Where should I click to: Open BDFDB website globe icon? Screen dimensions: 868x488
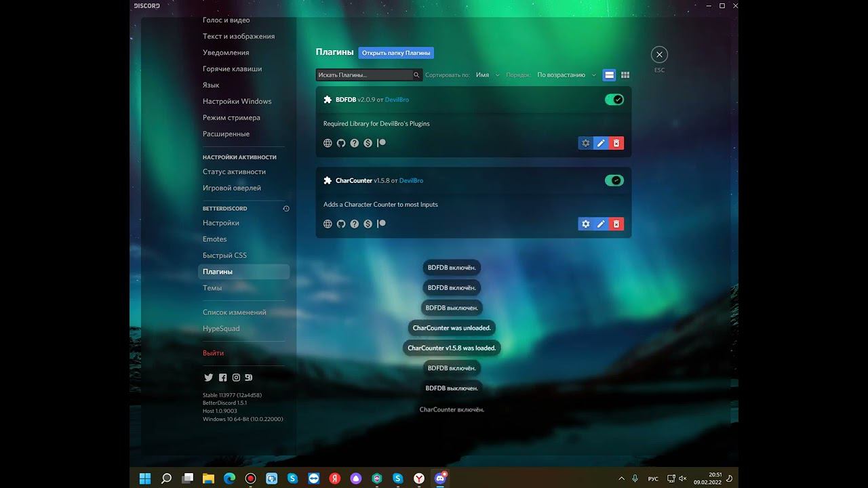pyautogui.click(x=328, y=143)
